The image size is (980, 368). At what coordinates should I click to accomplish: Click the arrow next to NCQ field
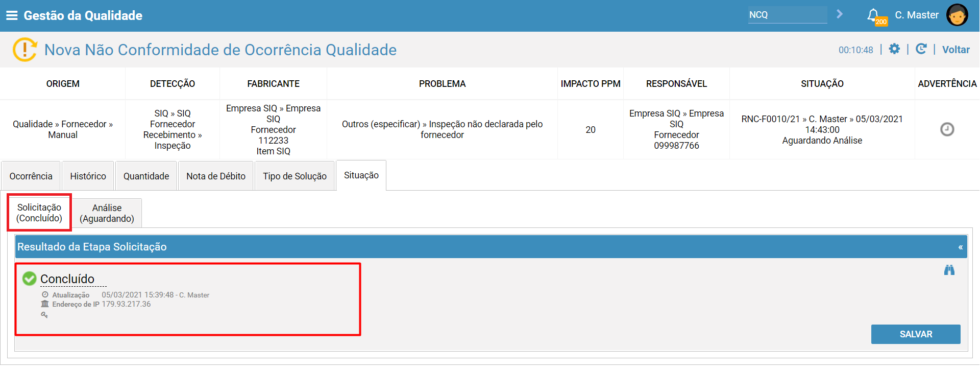click(x=840, y=14)
